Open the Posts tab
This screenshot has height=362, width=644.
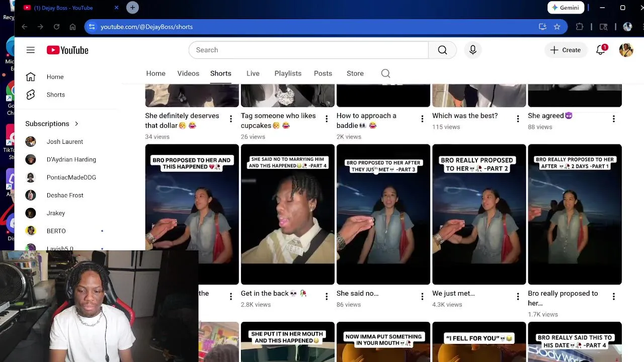323,73
